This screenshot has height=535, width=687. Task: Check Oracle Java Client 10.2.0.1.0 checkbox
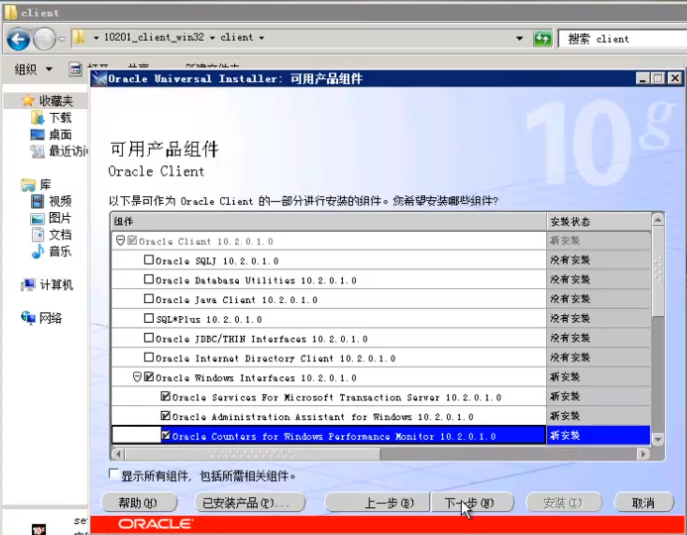point(149,299)
